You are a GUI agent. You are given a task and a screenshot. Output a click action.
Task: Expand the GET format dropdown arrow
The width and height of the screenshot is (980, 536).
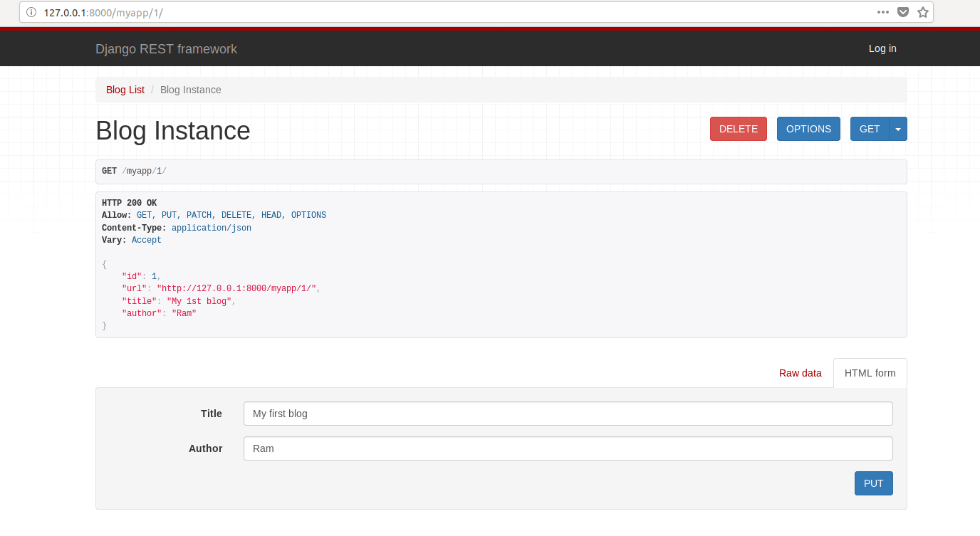pos(898,129)
